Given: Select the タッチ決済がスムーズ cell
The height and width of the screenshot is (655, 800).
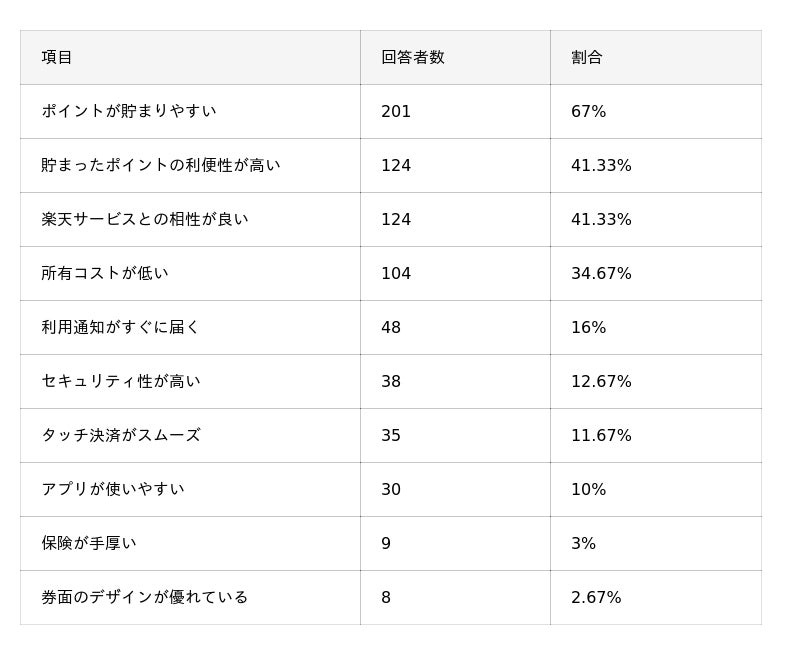Looking at the screenshot, I should pyautogui.click(x=120, y=435).
